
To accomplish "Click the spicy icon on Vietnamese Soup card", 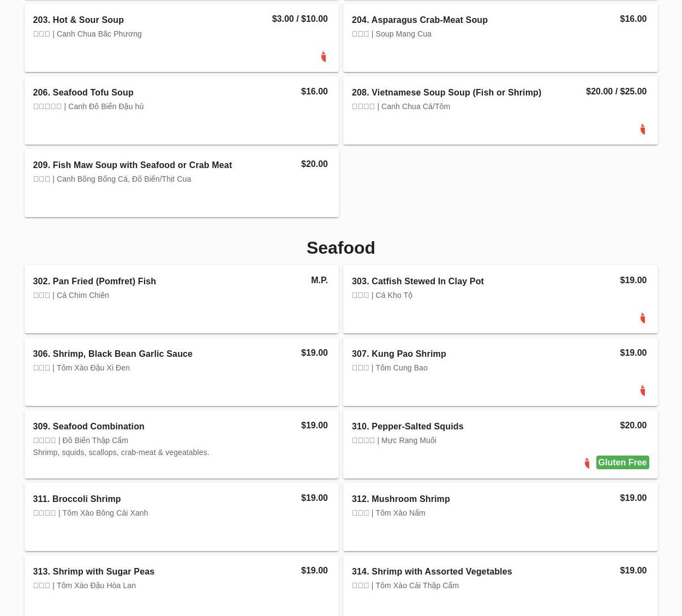I will 642,129.
